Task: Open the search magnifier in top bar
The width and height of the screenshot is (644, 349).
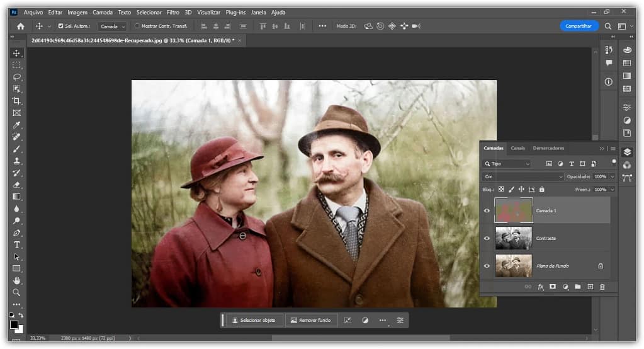Action: 608,26
